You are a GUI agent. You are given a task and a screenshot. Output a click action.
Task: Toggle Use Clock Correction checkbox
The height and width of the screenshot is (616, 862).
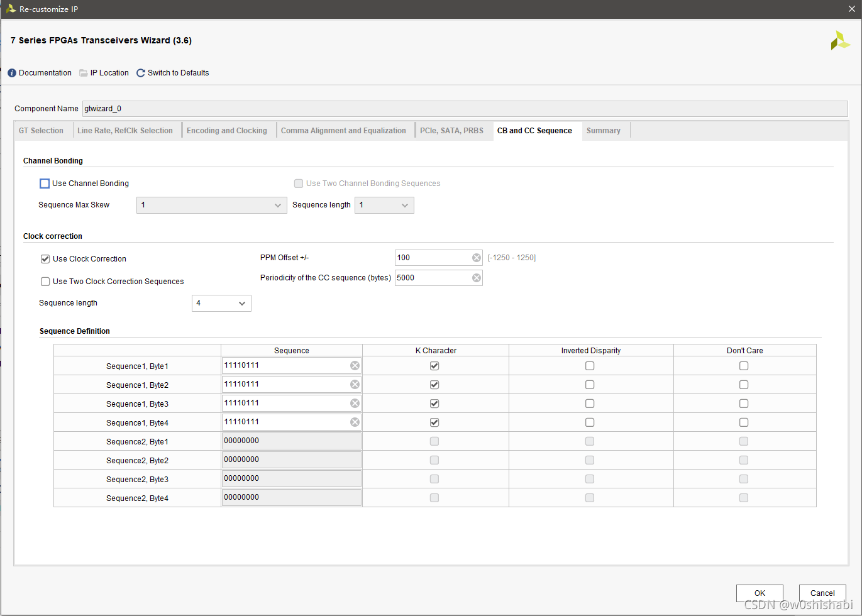45,259
